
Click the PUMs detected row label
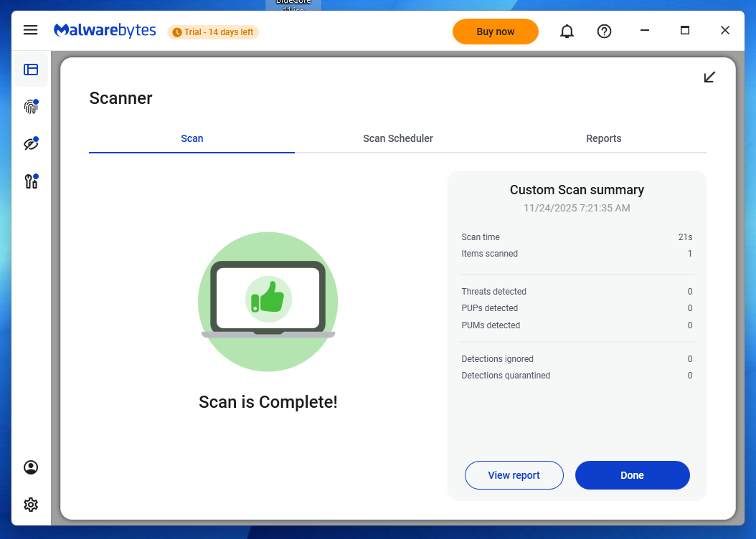coord(491,325)
